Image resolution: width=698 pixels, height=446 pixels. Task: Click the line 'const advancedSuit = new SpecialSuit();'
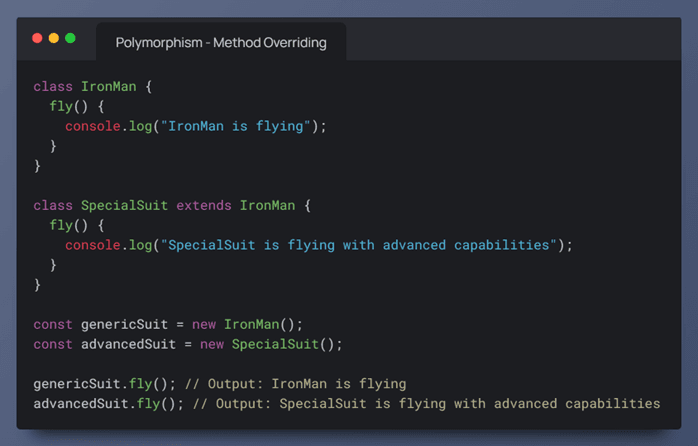click(188, 344)
